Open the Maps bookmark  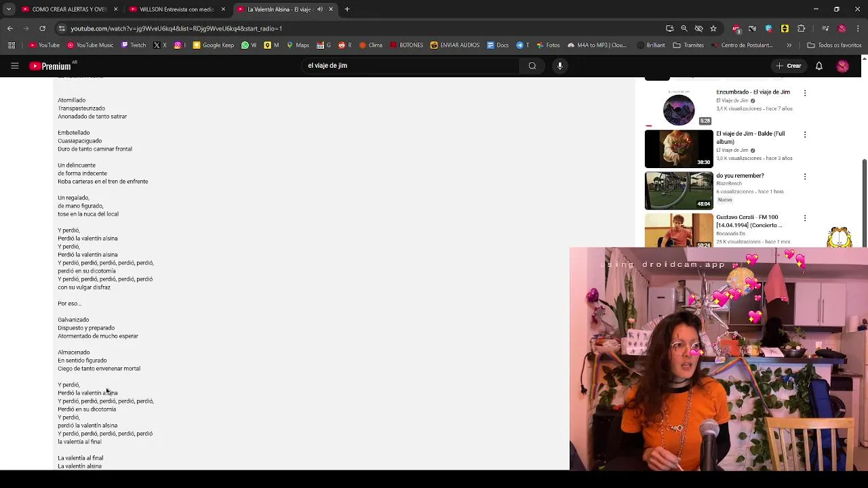coord(298,45)
